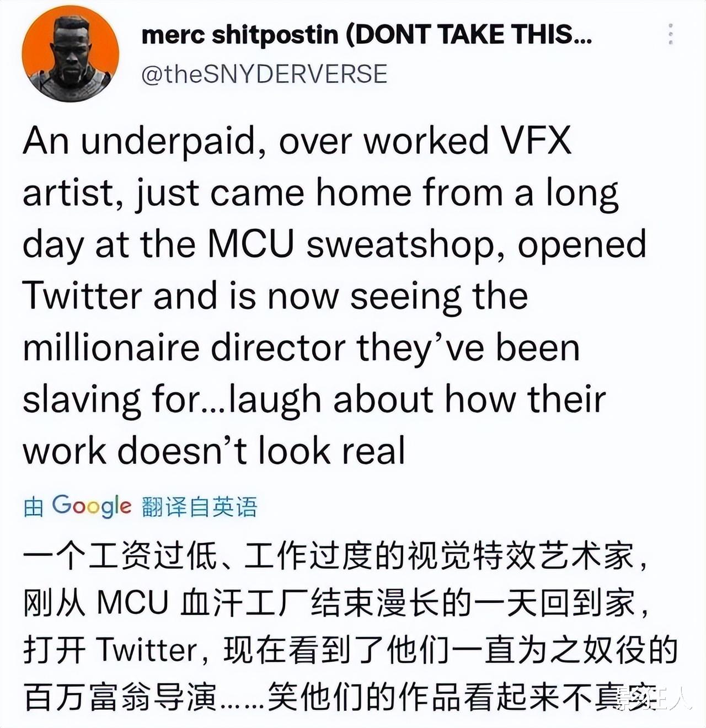Screen dimensions: 706x728
Task: Open the three-dot more options menu
Action: coord(670,34)
